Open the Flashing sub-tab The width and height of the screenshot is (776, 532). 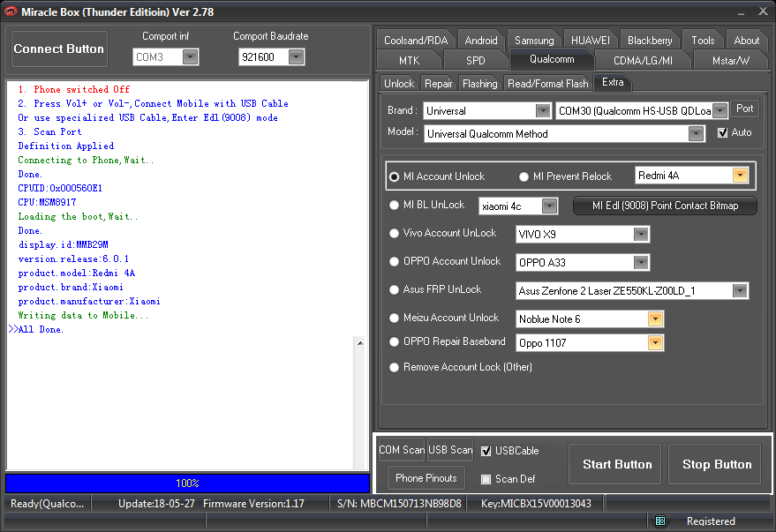(x=480, y=84)
